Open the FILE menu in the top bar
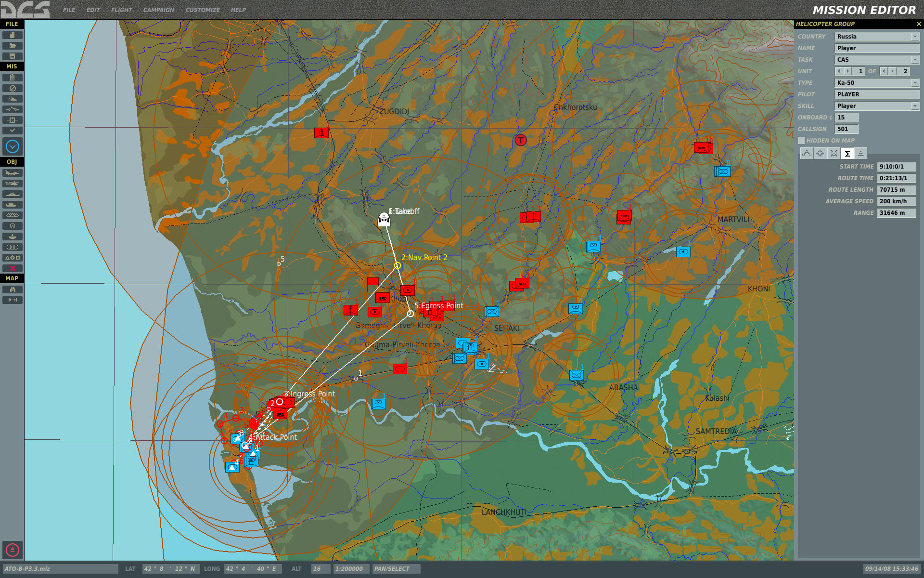The image size is (924, 578). [69, 10]
